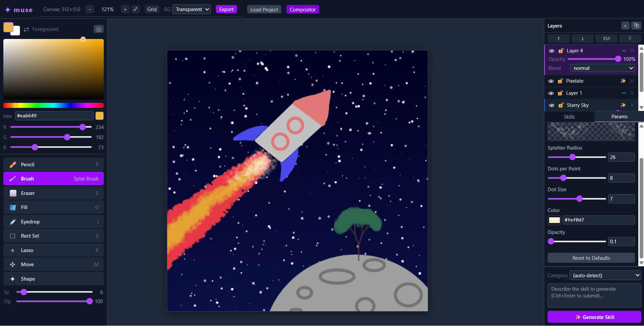Select the Lasso tool
Image resolution: width=644 pixels, height=326 pixels.
(x=53, y=250)
